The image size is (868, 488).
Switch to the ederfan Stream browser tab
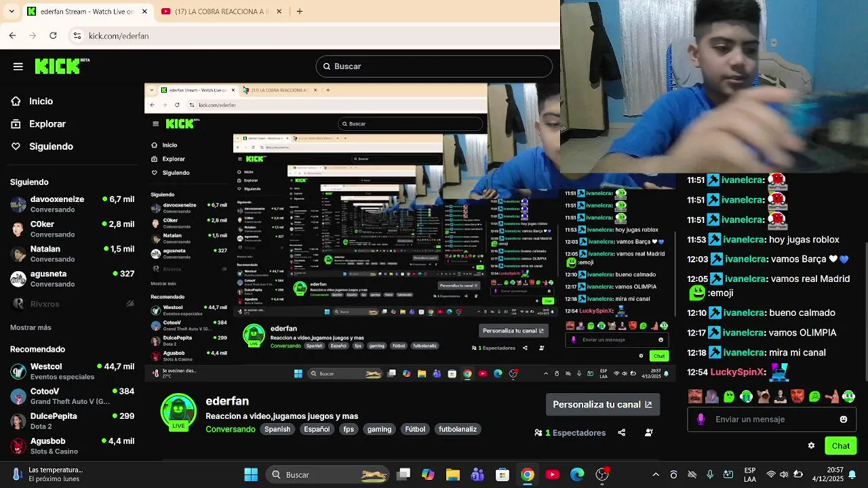pos(87,12)
